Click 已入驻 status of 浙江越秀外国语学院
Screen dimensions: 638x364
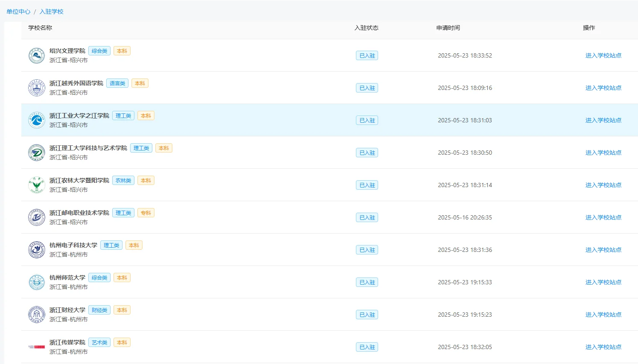pyautogui.click(x=367, y=88)
